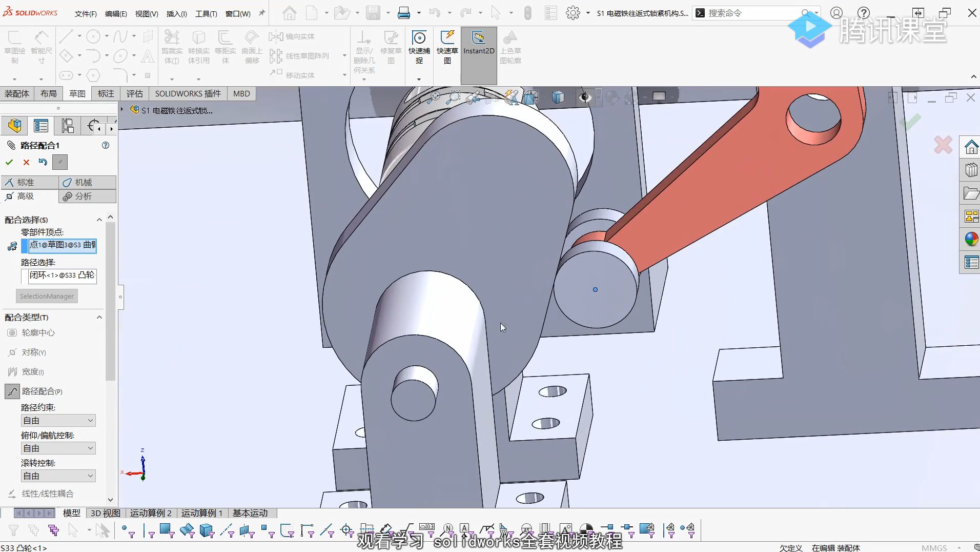
Task: Switch to PropertyManager tab icon
Action: click(41, 125)
